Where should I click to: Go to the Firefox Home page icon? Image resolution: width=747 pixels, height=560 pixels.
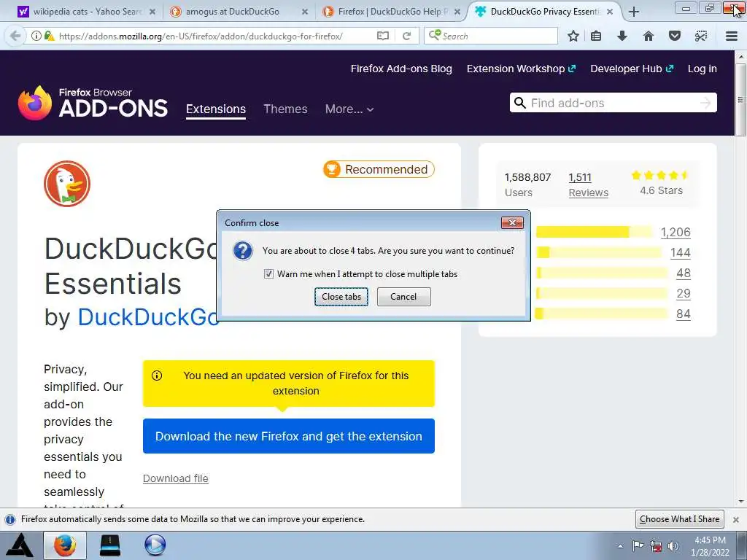[x=649, y=36]
